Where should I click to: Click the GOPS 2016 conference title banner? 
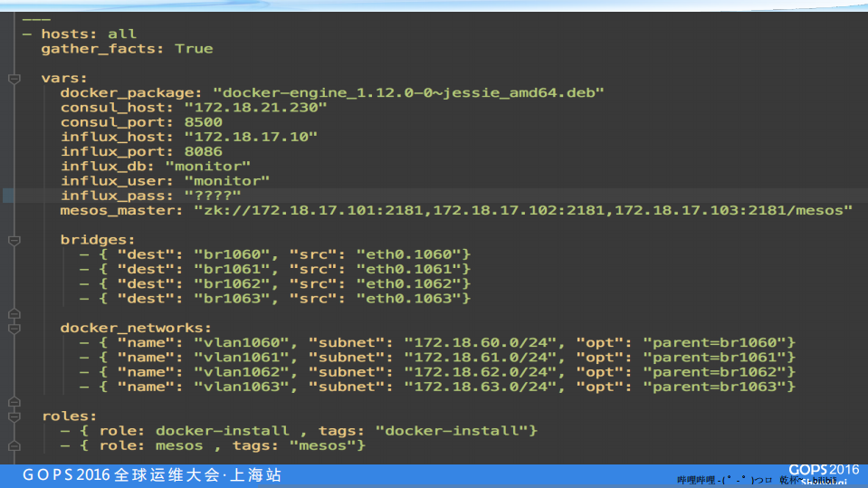pos(152,475)
